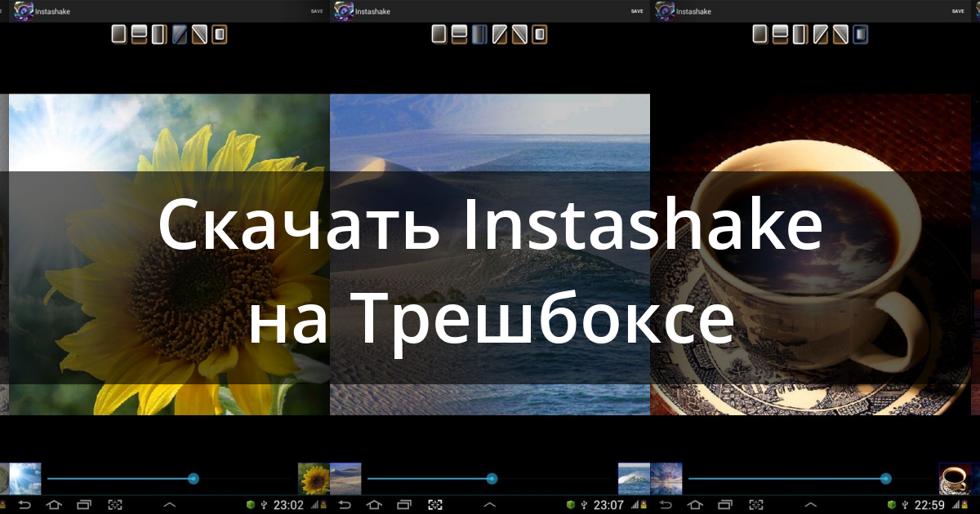The height and width of the screenshot is (514, 980).
Task: Select reverse diagonal blend in coffee screenshot
Action: click(x=840, y=34)
